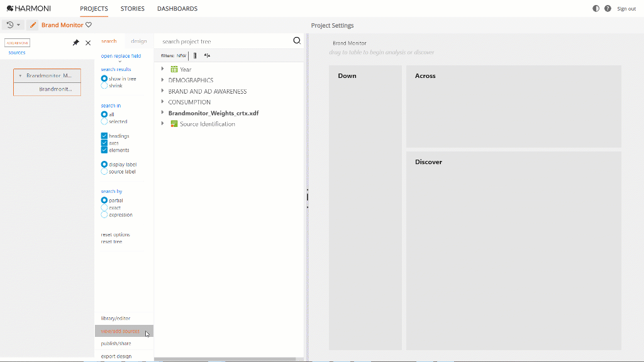
Task: Close the sources panel
Action: point(88,43)
